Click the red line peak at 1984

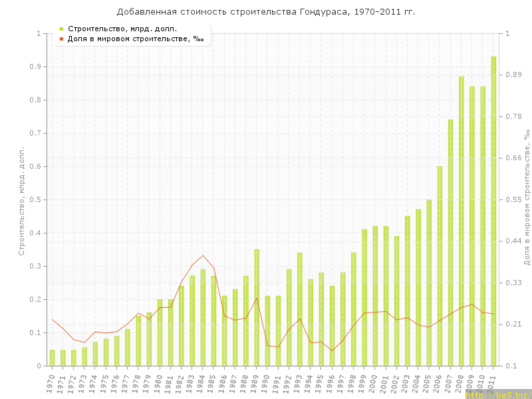[x=203, y=255]
